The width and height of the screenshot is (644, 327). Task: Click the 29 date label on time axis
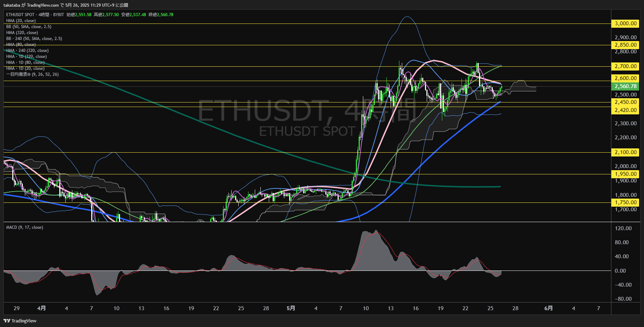tap(16, 308)
